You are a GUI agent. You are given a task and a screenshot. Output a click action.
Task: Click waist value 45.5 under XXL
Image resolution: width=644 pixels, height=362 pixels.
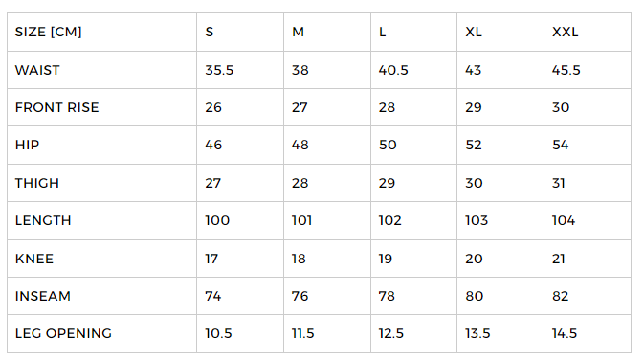point(566,70)
